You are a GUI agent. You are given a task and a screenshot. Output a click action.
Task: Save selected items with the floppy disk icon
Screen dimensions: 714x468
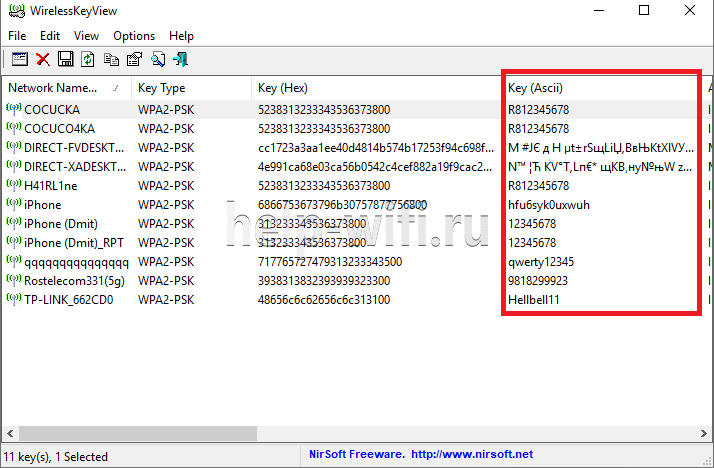66,59
